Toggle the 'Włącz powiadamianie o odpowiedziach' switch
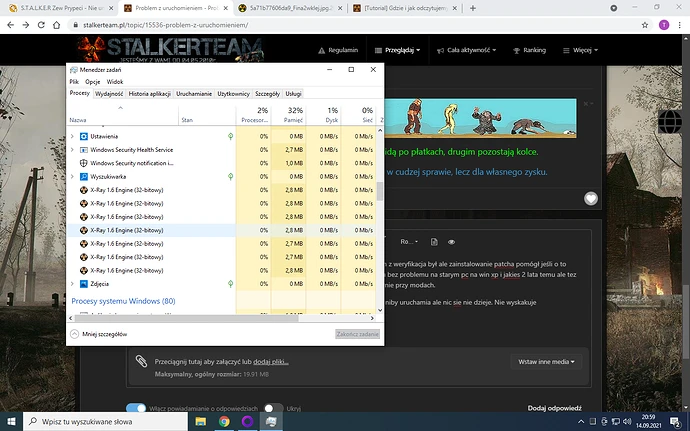 tap(136, 408)
